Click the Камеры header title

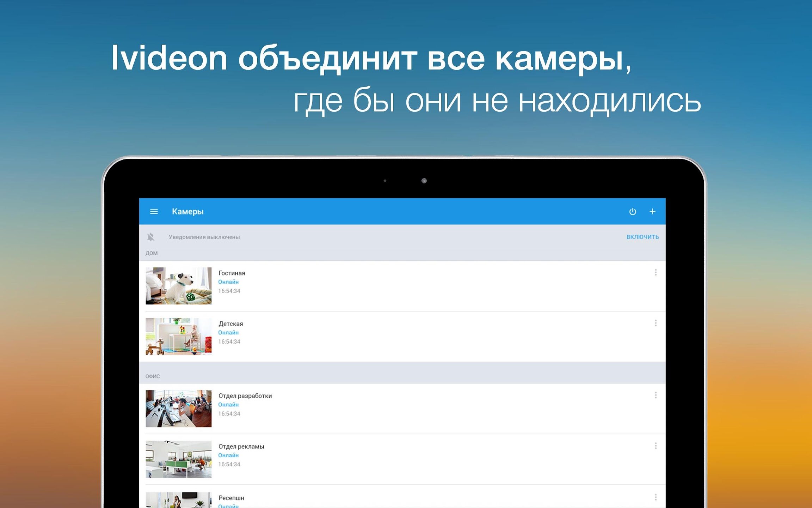click(187, 212)
